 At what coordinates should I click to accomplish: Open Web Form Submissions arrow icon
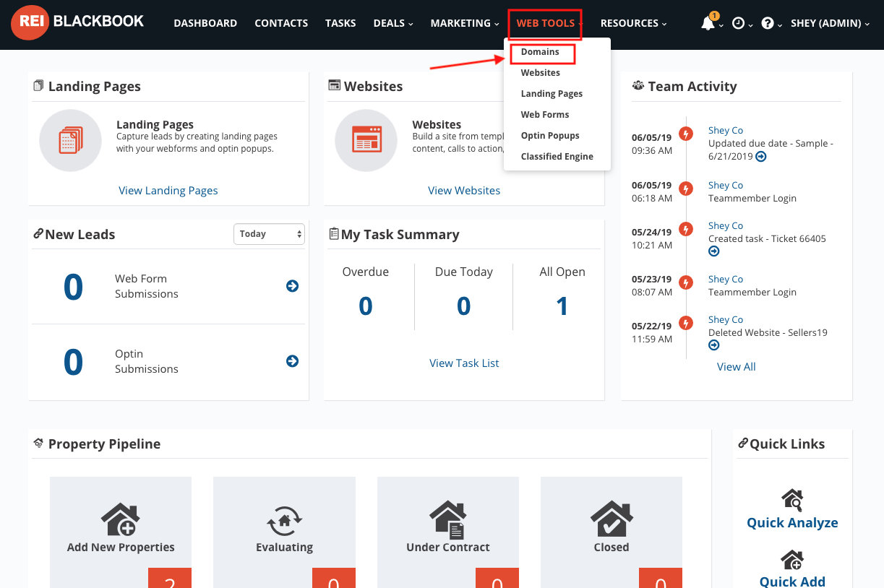click(x=292, y=286)
